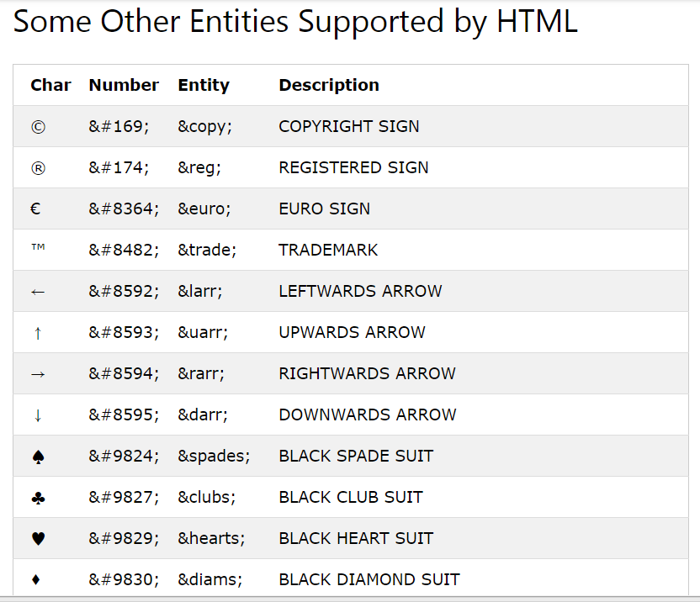The height and width of the screenshot is (602, 700).
Task: Click the page heading about HTML entities
Action: pyautogui.click(x=295, y=23)
